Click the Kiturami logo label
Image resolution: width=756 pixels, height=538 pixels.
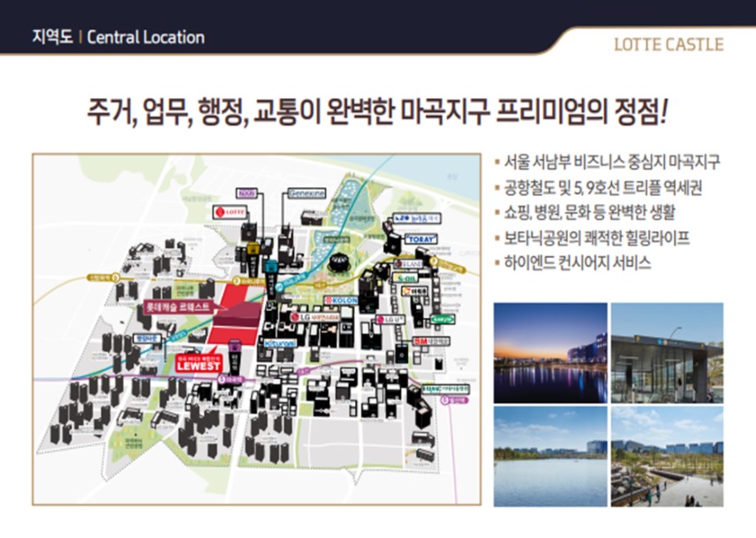coord(280,344)
